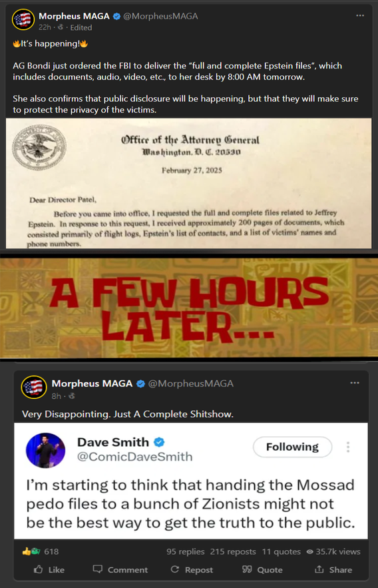Open the second post's three-dot options menu
Viewport: 378px width, 588px height.
355,383
